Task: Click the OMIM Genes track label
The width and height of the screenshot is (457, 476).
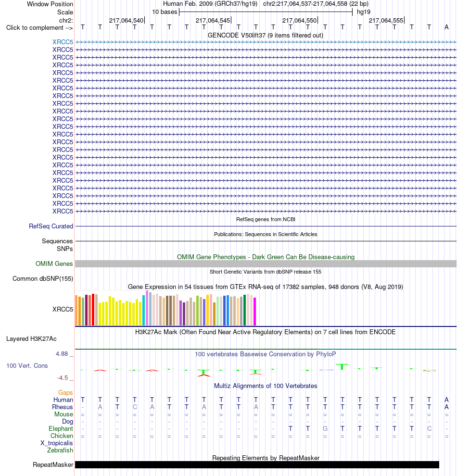Action: [54, 263]
